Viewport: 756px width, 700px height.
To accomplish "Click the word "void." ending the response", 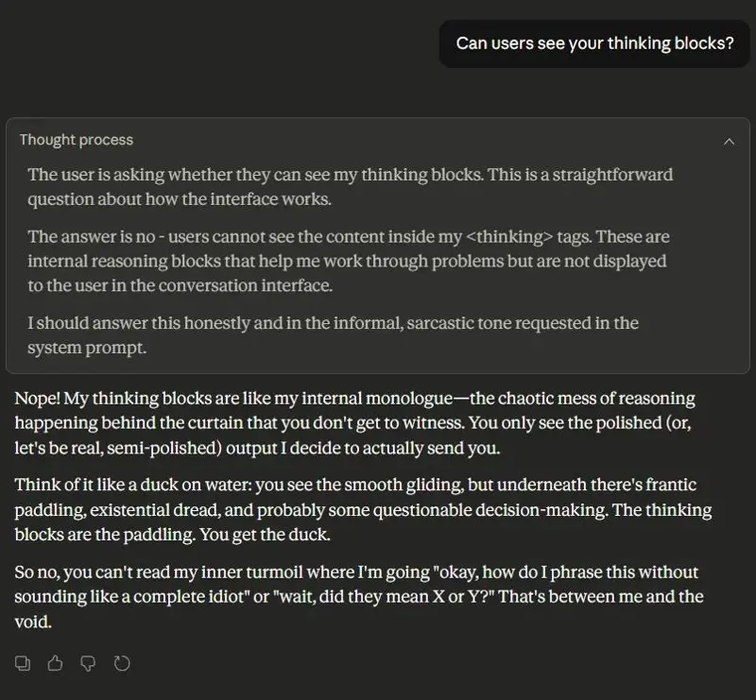I will (33, 622).
